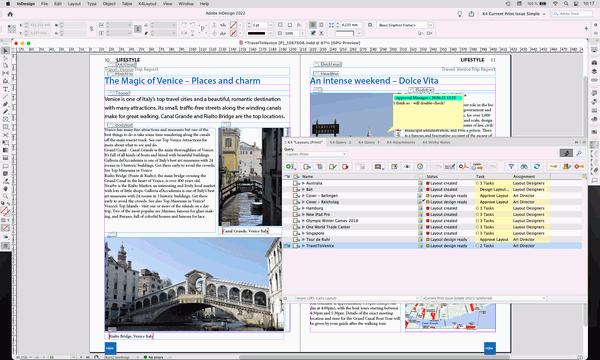The image size is (600, 360).
Task: Expand the TravelToVenice layout row
Action: (x=303, y=246)
